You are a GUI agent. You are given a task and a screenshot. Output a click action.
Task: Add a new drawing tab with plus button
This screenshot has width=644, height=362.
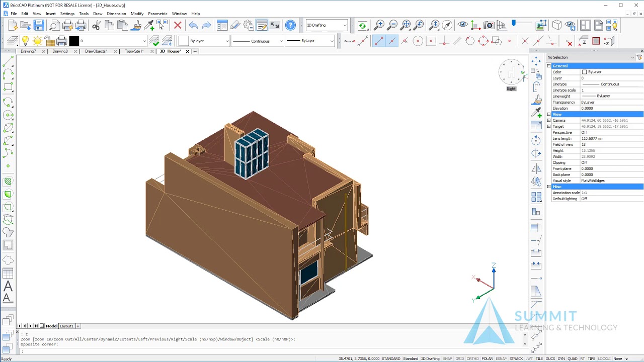tap(195, 51)
